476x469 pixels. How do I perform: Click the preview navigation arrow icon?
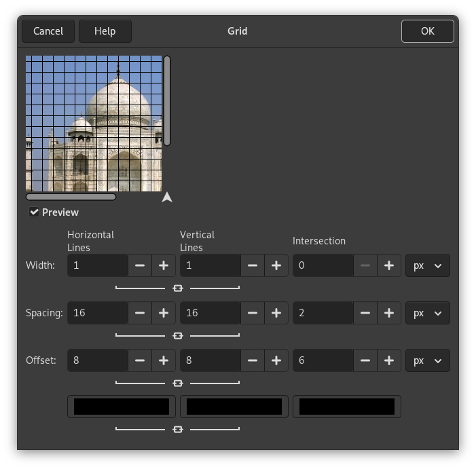tap(167, 198)
